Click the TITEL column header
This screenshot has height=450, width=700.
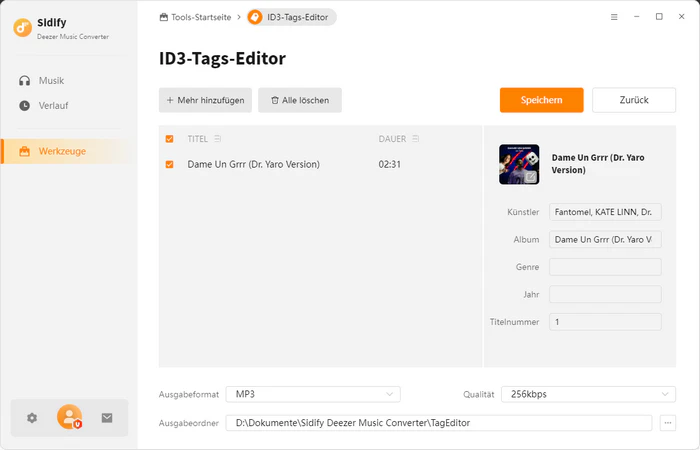coord(197,139)
